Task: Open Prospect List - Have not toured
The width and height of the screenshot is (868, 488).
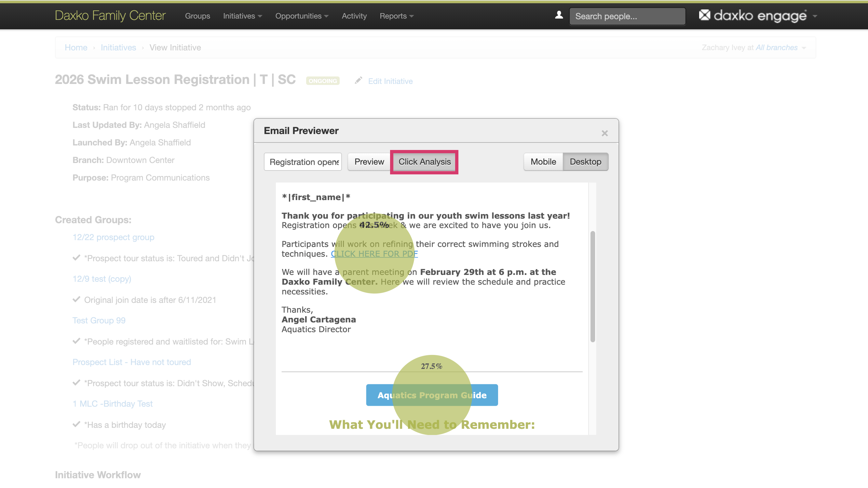Action: click(132, 362)
